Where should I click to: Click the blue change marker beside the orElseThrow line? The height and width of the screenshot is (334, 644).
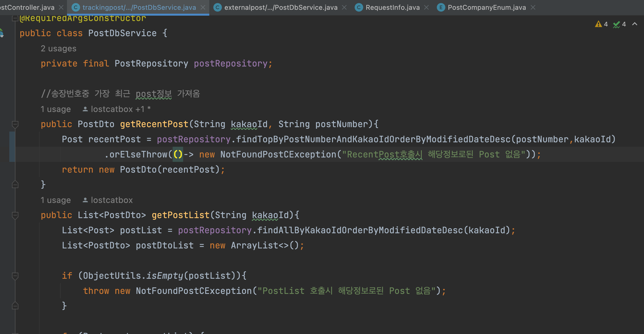point(12,154)
